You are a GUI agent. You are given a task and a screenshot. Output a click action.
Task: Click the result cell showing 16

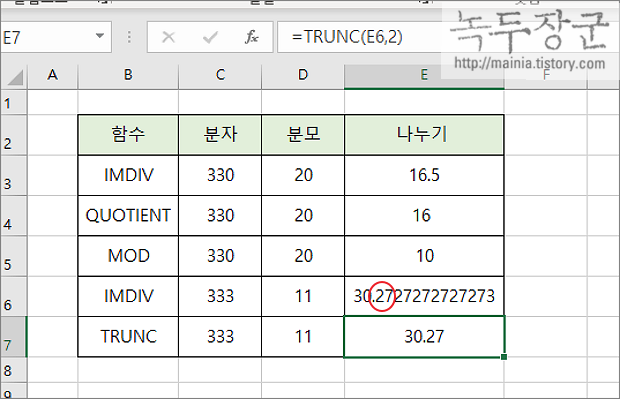tap(424, 216)
